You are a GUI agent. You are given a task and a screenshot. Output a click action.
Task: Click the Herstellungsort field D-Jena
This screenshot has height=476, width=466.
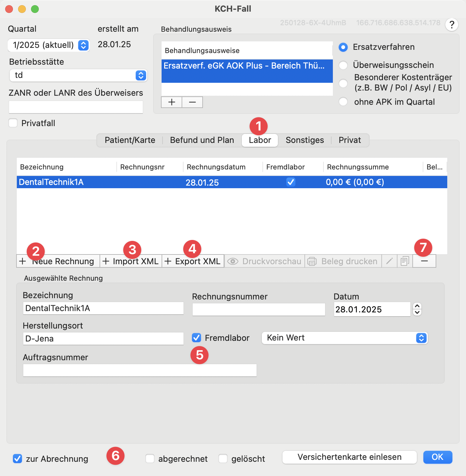[103, 339]
